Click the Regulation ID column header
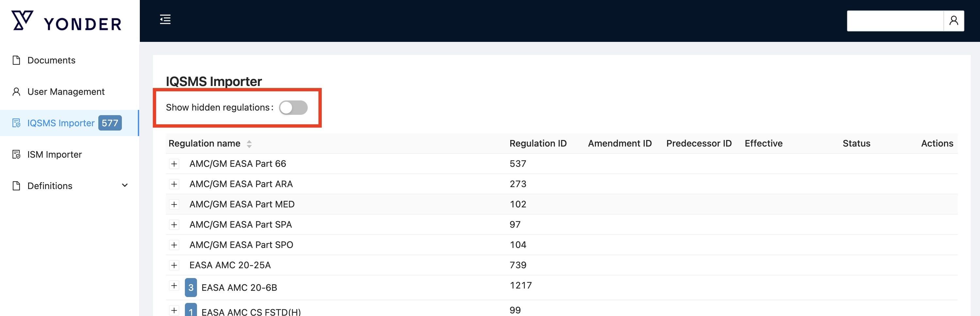This screenshot has width=980, height=316. [538, 143]
